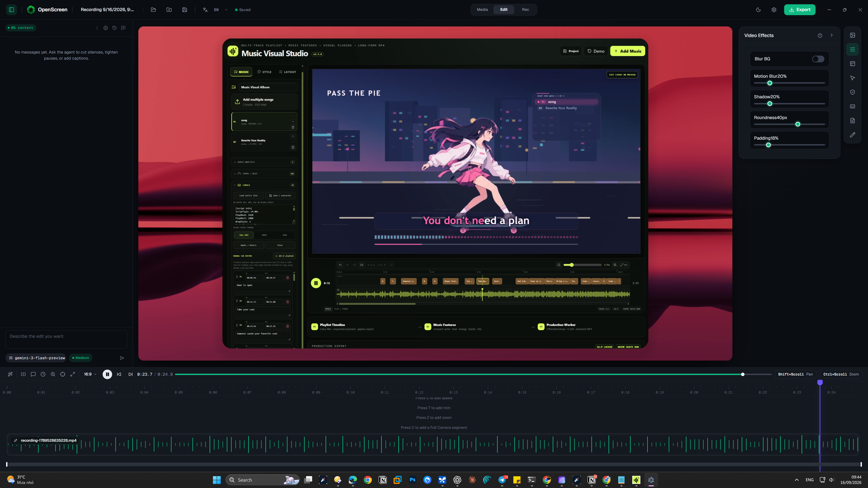The height and width of the screenshot is (488, 868).
Task: Open the 16:9 aspect ratio dropdown
Action: 90,374
